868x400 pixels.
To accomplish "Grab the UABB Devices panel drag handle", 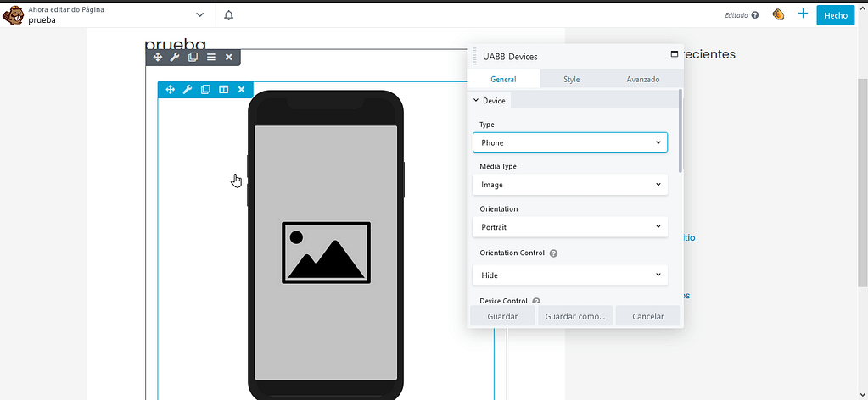I will click(474, 57).
